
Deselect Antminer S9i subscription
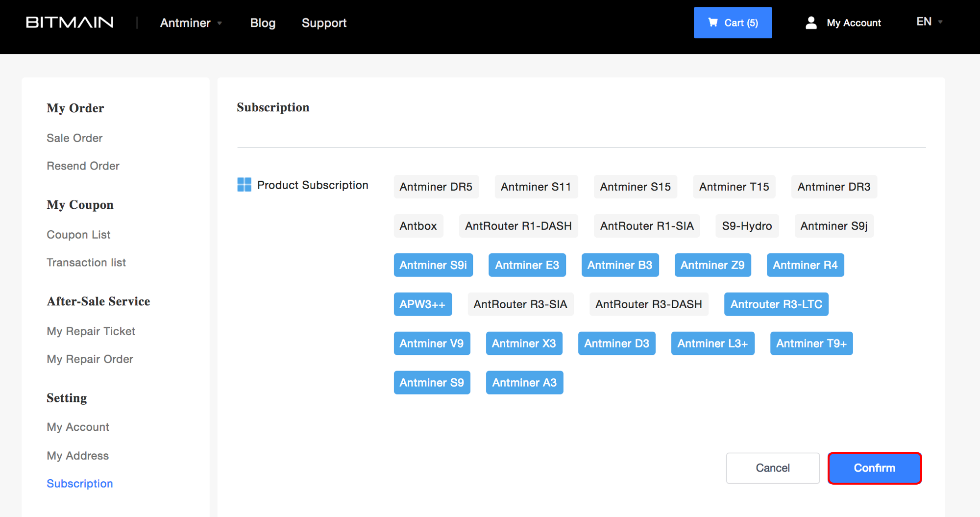tap(433, 265)
